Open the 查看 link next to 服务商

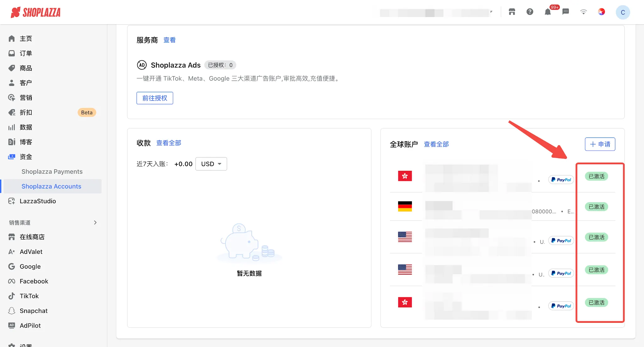(x=169, y=40)
